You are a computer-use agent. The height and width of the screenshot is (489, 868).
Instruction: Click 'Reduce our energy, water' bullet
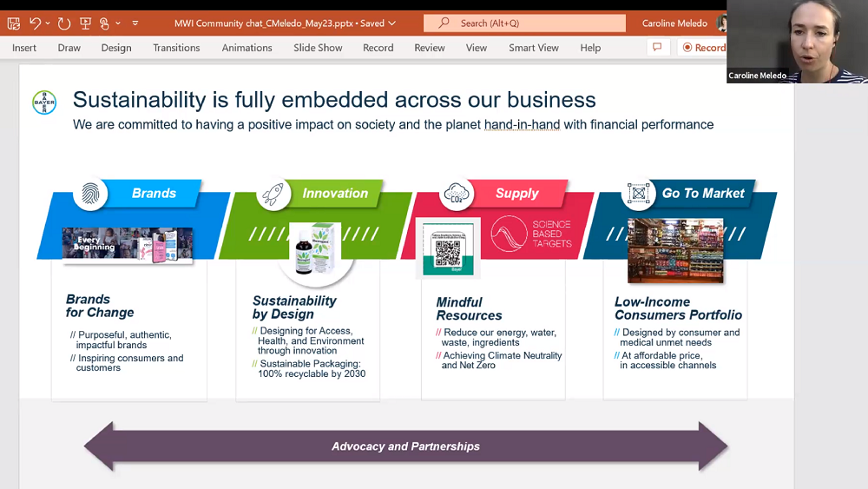tap(496, 337)
